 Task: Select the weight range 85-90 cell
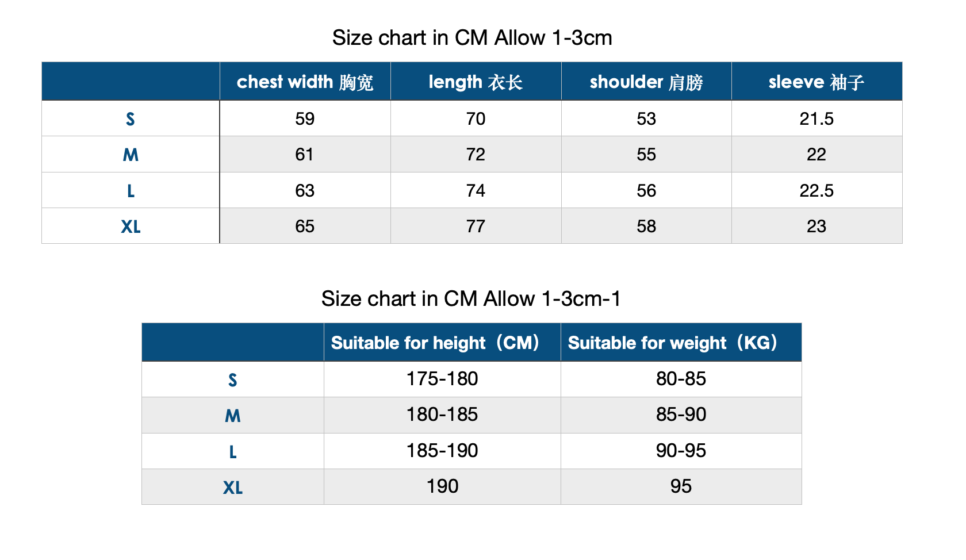pos(681,415)
